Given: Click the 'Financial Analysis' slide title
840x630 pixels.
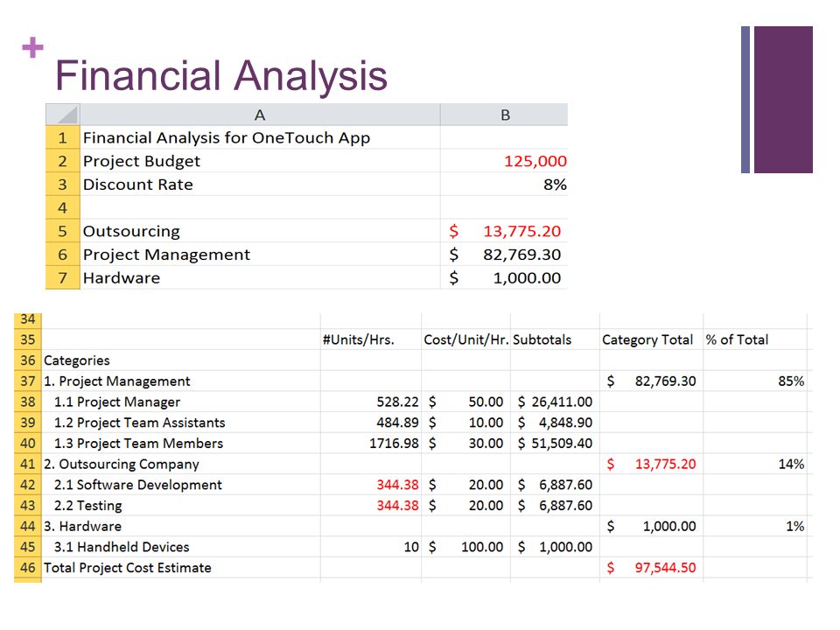Looking at the screenshot, I should [221, 76].
